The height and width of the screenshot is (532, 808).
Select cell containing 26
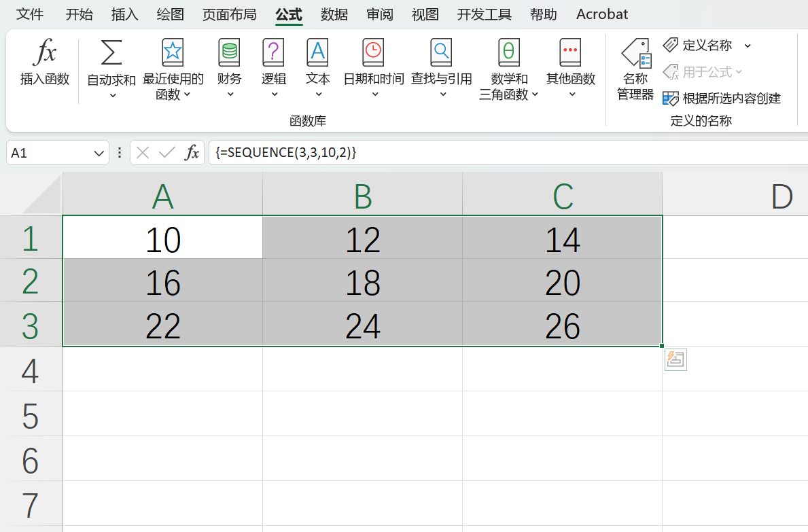click(563, 325)
